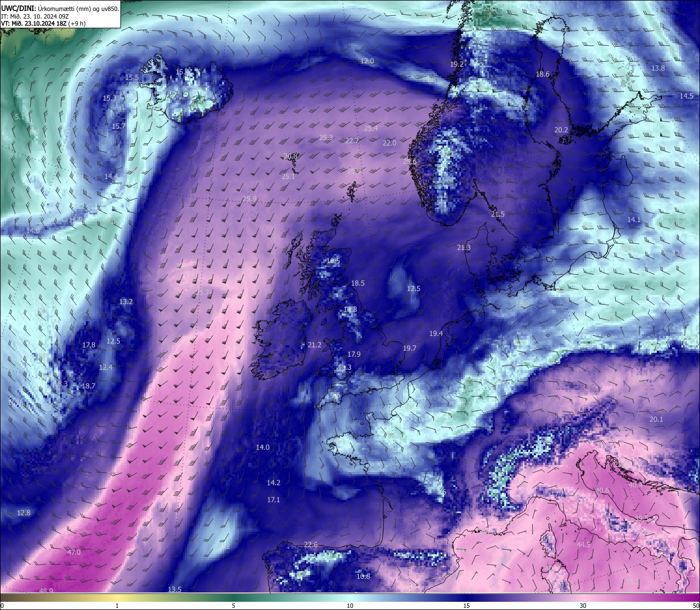Click the 25.1 value near the Faroe Islands
This screenshot has width=700, height=610.
288,177
